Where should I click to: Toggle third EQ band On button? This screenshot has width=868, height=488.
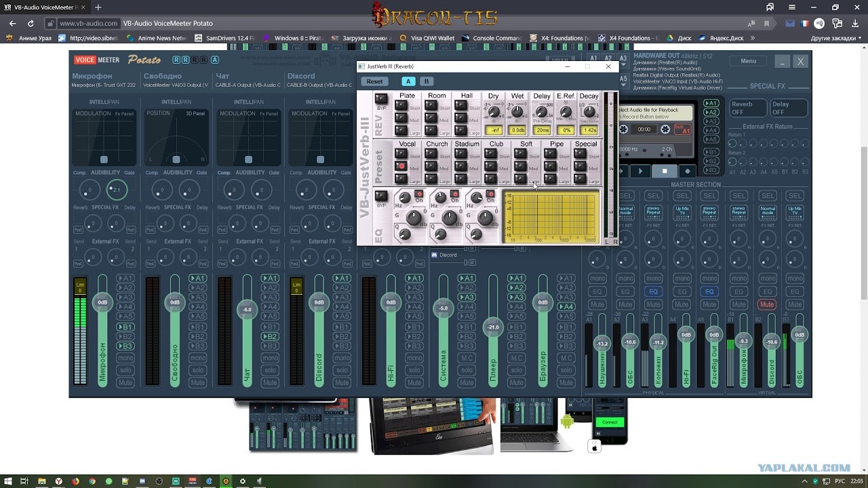490,195
